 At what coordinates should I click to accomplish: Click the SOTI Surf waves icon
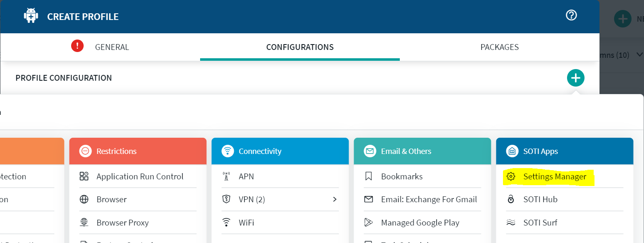point(510,223)
